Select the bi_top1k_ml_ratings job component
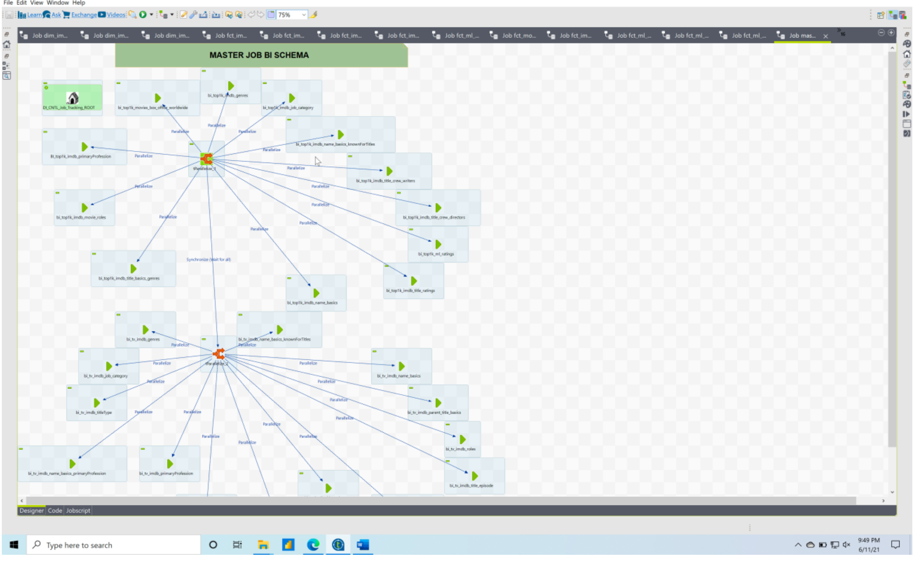Screen dimensions: 924x561 pos(438,245)
